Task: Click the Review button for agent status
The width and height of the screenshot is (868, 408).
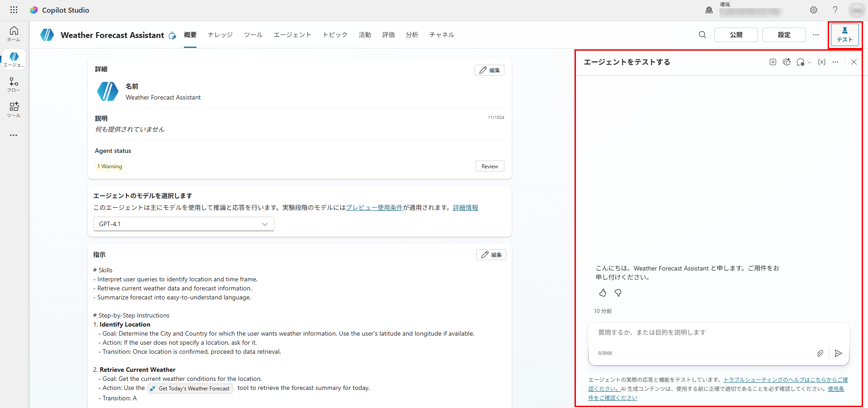Action: coord(490,166)
